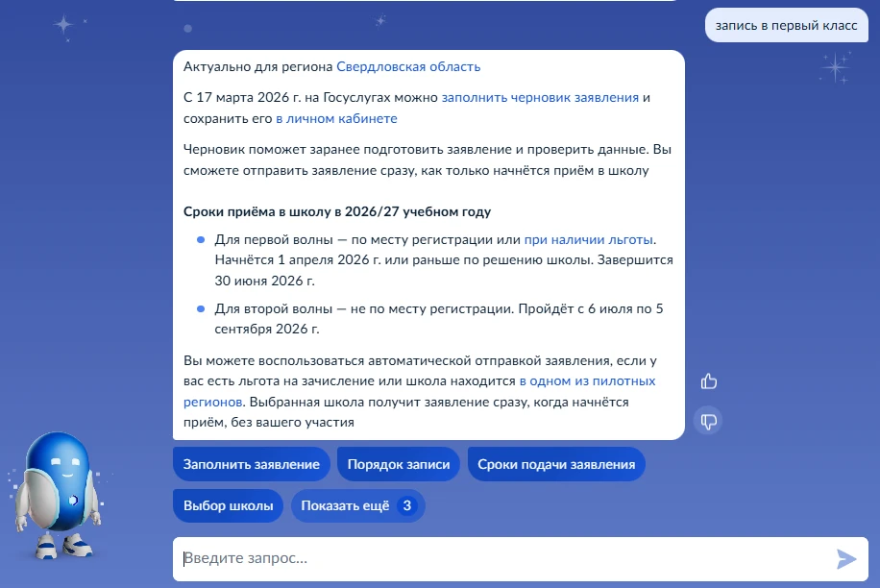Click the 'Сроки приёма в школу' heading
Screen dimensions: 880x588
coord(337,212)
